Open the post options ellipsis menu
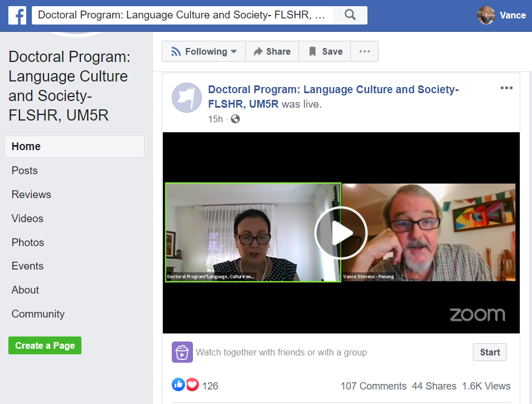Image resolution: width=532 pixels, height=404 pixels. tap(506, 88)
